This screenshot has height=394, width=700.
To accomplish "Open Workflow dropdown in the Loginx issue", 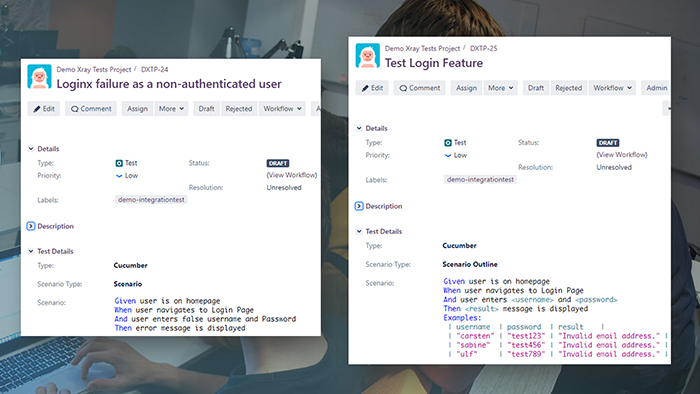I will click(282, 108).
